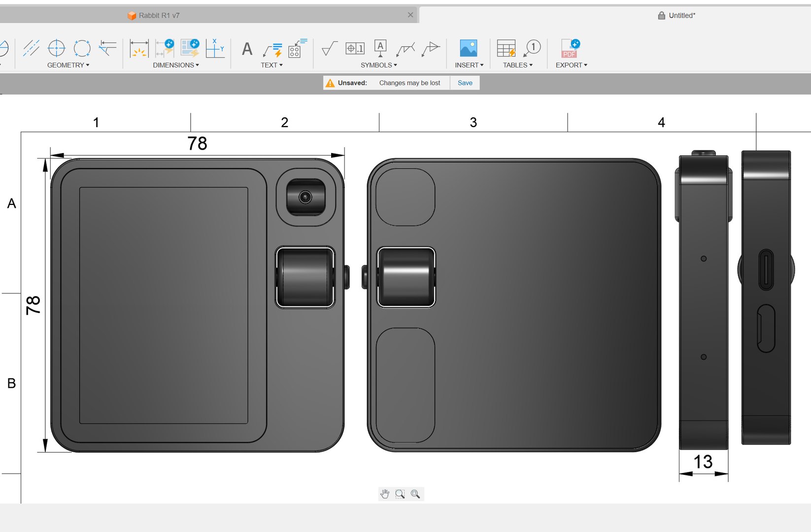Select the Center Mark Pattern tool
811x532 pixels.
[82, 48]
